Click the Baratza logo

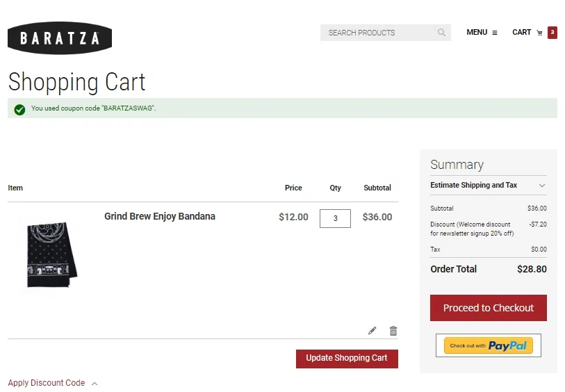60,38
